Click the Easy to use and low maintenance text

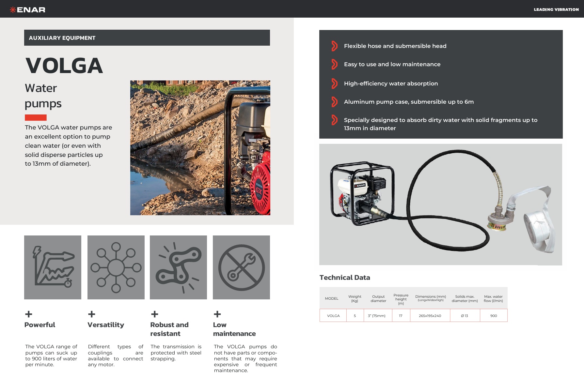tap(392, 64)
